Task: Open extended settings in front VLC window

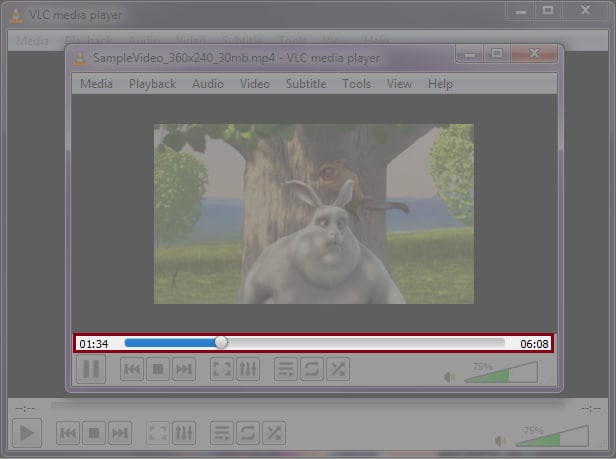Action: (248, 369)
